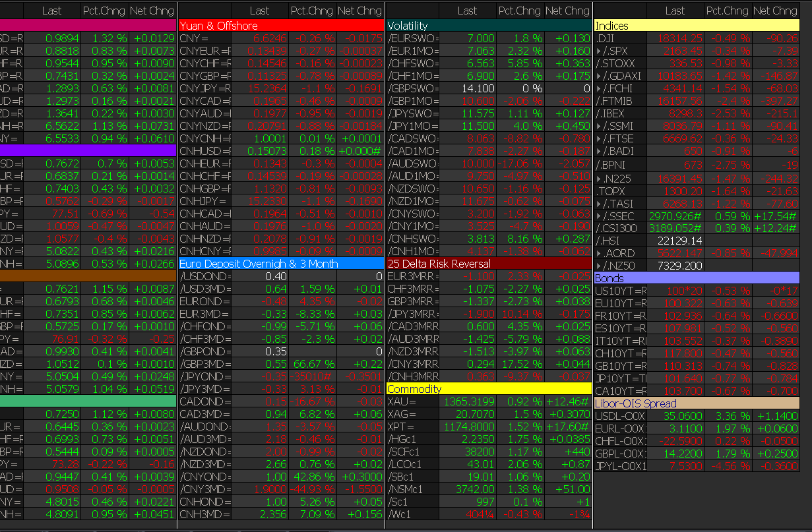
Task: Click the US10YT=R bond label
Action: (620, 291)
